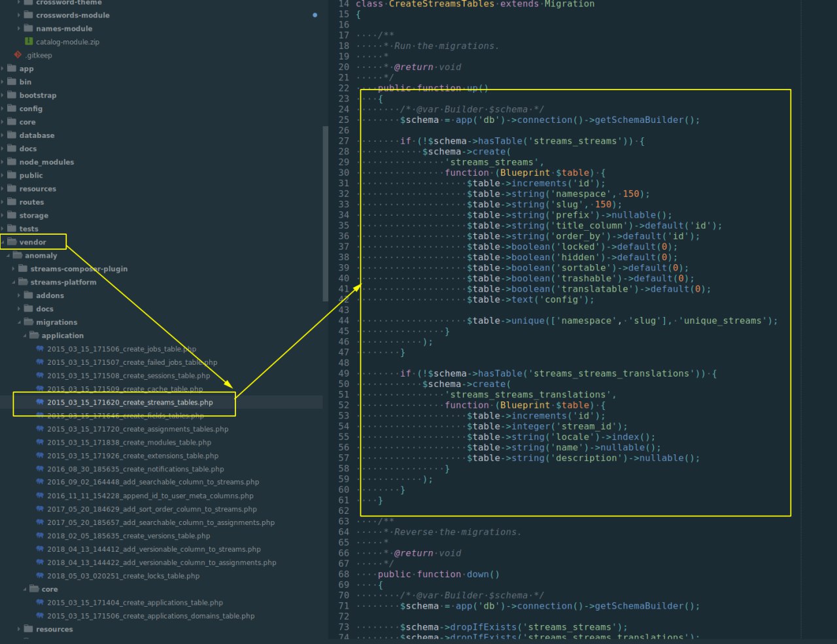Click the storage folder icon
This screenshot has height=644, width=837.
[12, 215]
